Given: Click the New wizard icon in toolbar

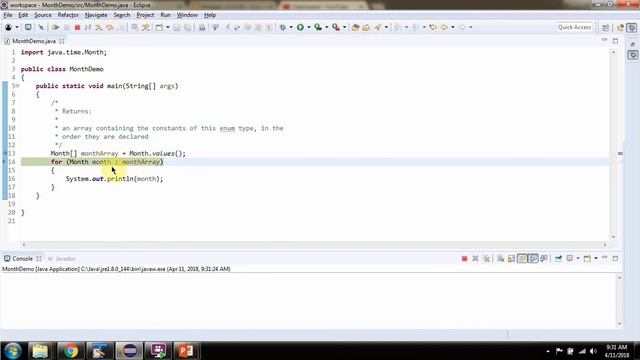Looking at the screenshot, I should tap(159, 27).
